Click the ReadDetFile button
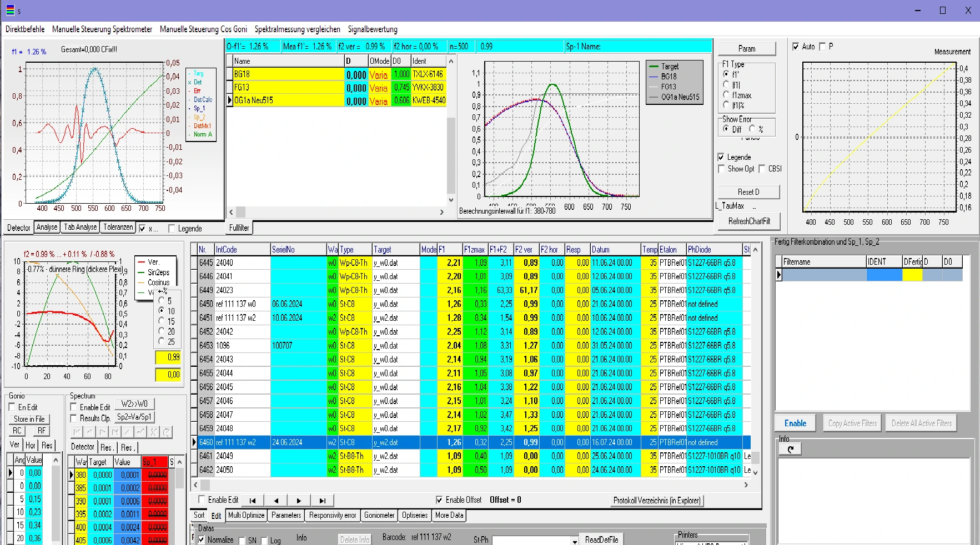 click(601, 539)
